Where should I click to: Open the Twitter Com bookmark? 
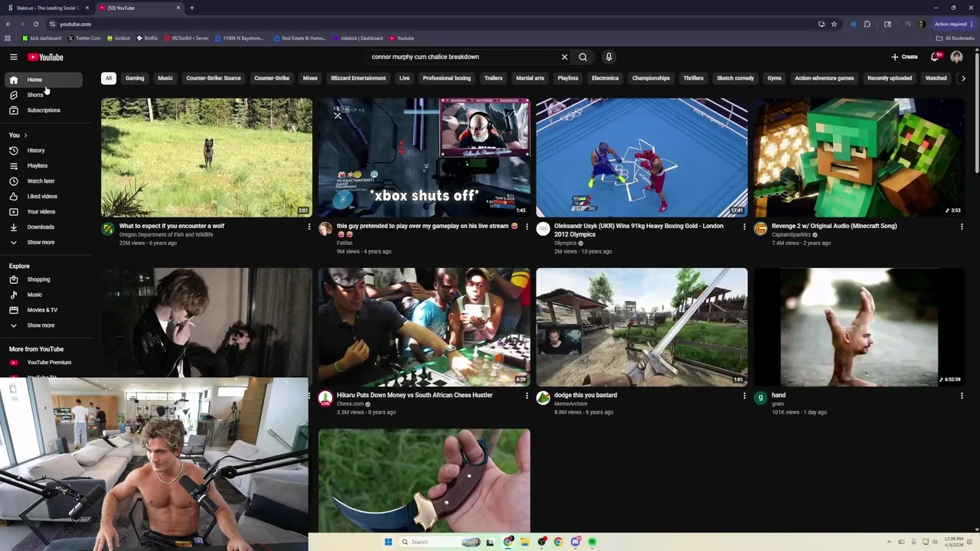(x=84, y=37)
